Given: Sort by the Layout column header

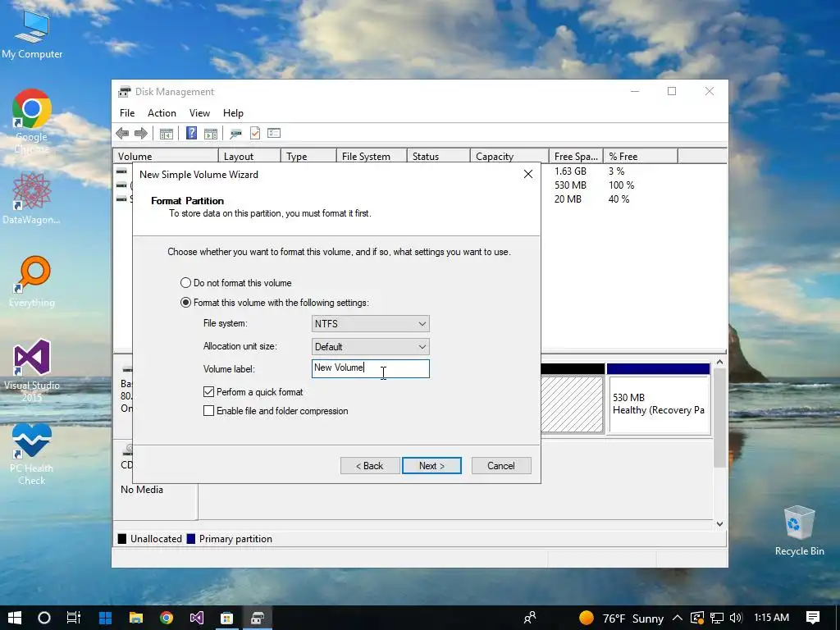Looking at the screenshot, I should (x=249, y=157).
